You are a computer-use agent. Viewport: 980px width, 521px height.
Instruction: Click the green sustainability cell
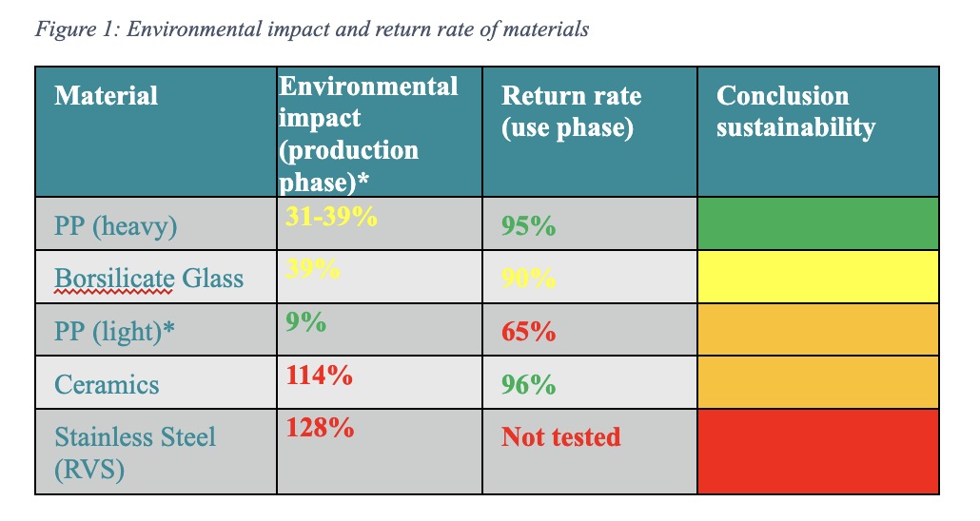(x=817, y=223)
